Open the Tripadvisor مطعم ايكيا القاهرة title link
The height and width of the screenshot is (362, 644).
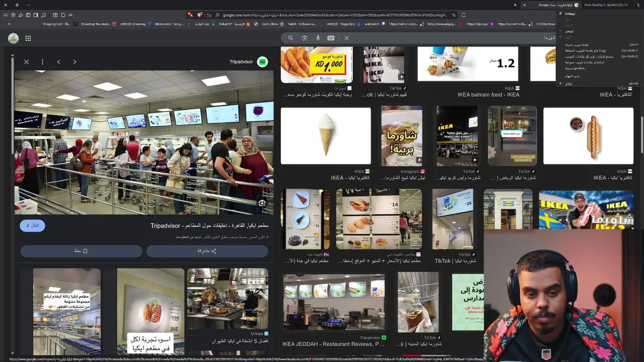click(x=209, y=226)
